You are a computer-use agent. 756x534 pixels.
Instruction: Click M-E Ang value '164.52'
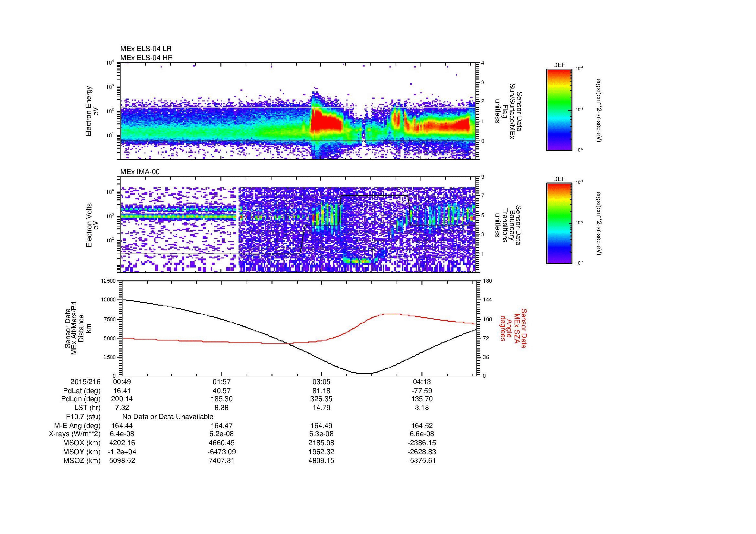pos(422,426)
